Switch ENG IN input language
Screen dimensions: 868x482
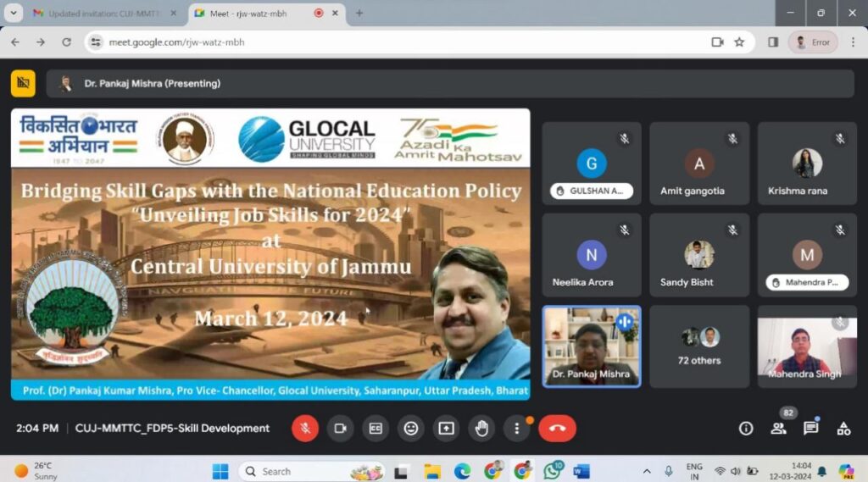(694, 472)
